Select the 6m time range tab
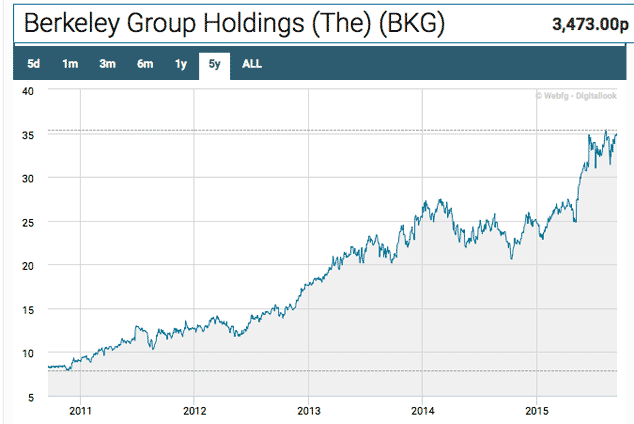This screenshot has height=424, width=634. (145, 65)
